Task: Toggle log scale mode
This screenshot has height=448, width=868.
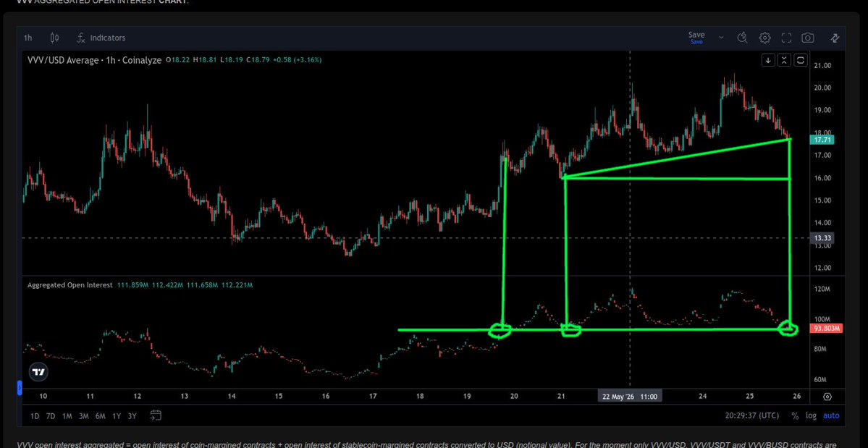Action: pyautogui.click(x=811, y=416)
